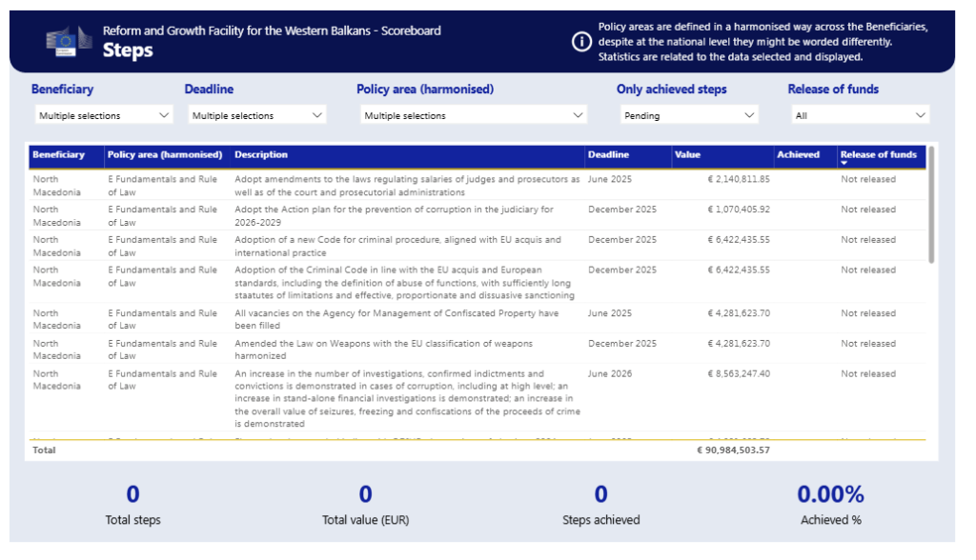The image size is (976, 560).
Task: Click the table's vertical scrollbar
Action: [931, 205]
